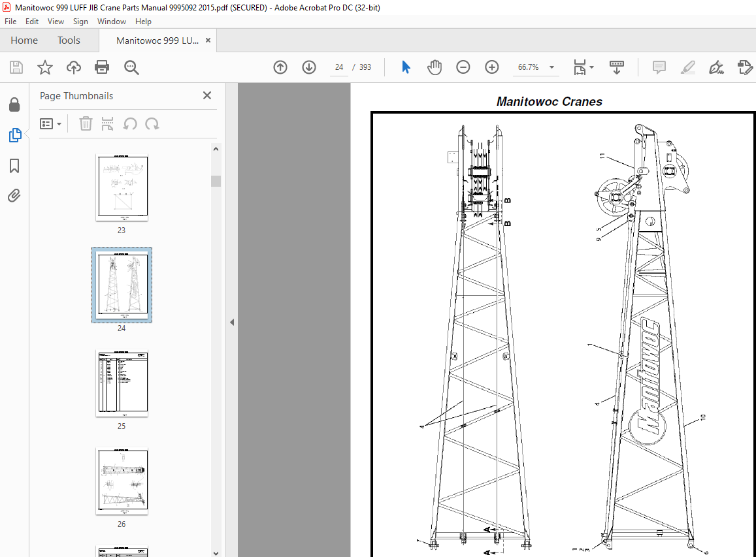Switch to the Tools tab
The image size is (756, 557).
point(69,40)
